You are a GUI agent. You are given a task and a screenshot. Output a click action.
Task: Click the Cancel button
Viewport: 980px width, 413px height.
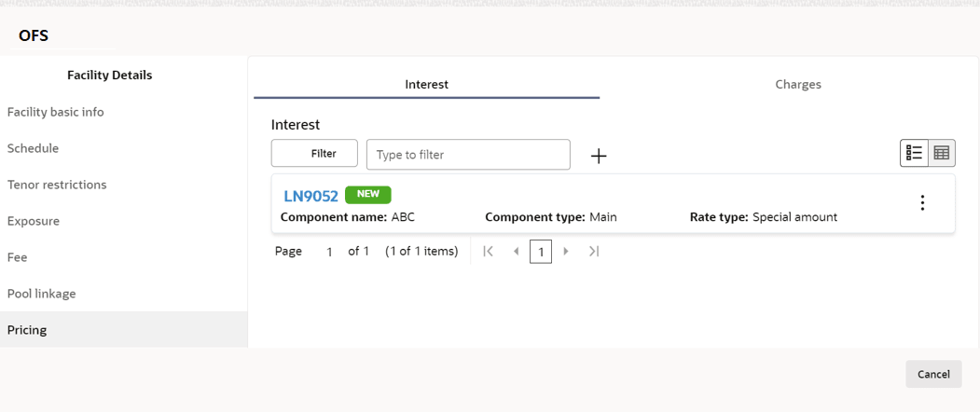pos(932,374)
